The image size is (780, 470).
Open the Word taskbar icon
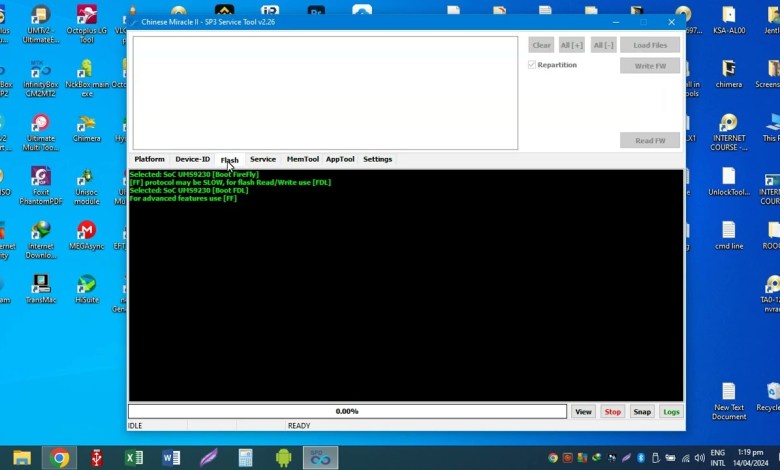coord(171,458)
